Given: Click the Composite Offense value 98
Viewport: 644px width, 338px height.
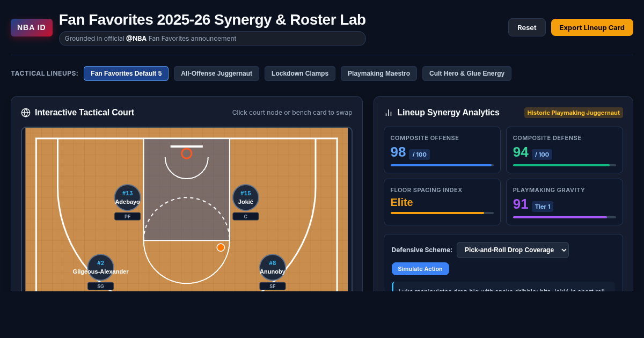Looking at the screenshot, I should pos(398,152).
